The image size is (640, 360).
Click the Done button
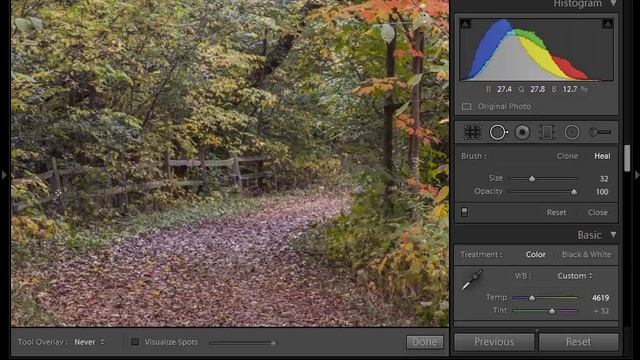point(424,342)
